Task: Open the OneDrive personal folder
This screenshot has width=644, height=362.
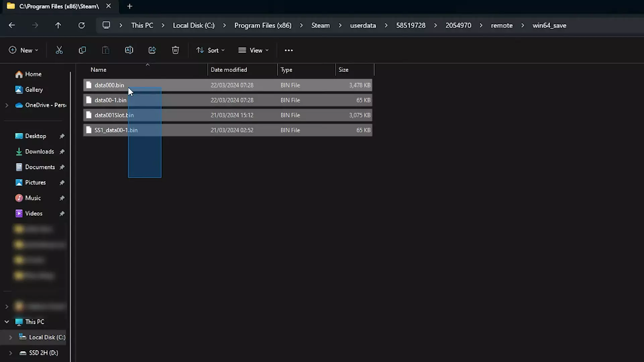Action: (x=46, y=105)
